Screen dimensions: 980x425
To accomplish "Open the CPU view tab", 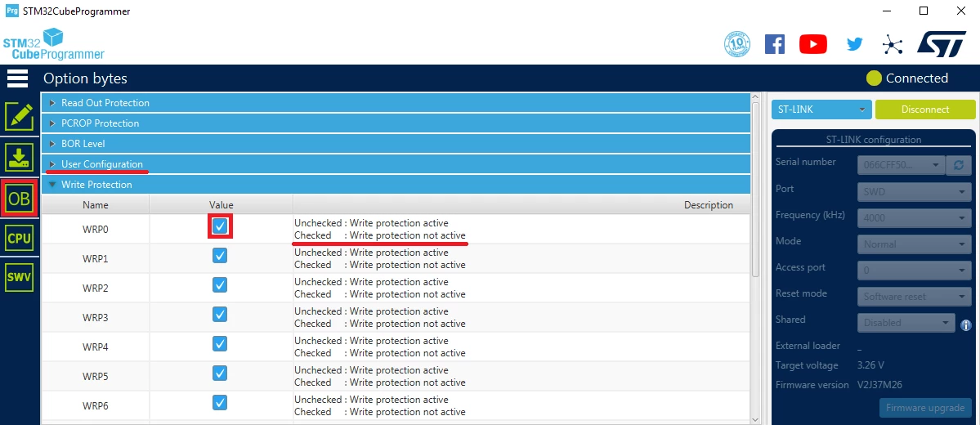I will (x=20, y=238).
